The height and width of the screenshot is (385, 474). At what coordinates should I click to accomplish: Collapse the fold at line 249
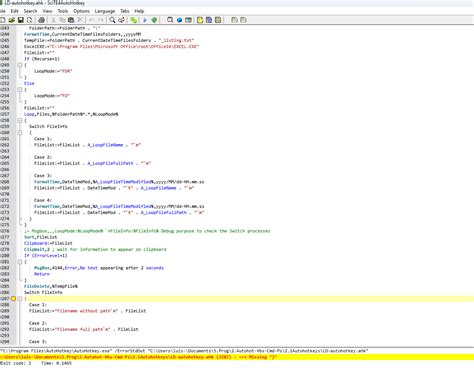tap(20, 65)
